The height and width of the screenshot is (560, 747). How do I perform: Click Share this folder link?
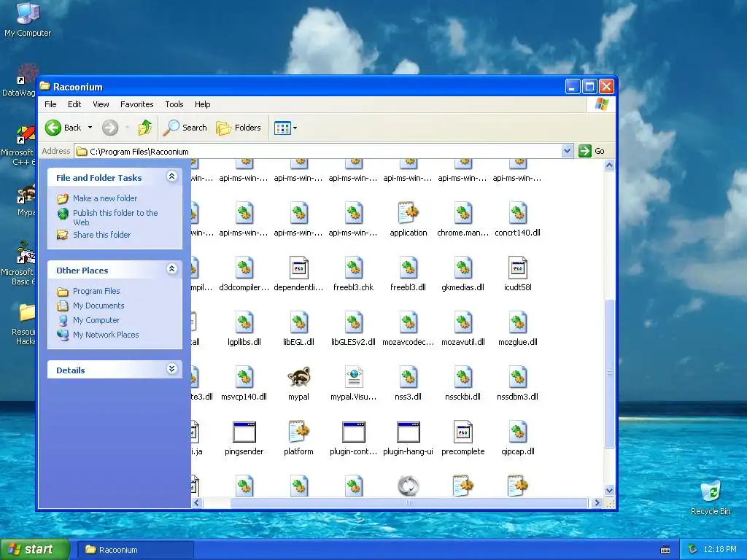click(101, 235)
